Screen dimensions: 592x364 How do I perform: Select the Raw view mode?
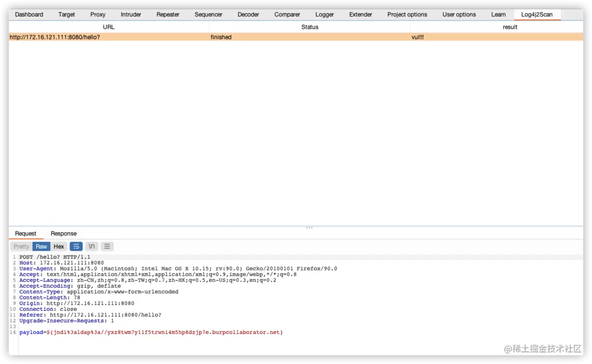click(42, 246)
